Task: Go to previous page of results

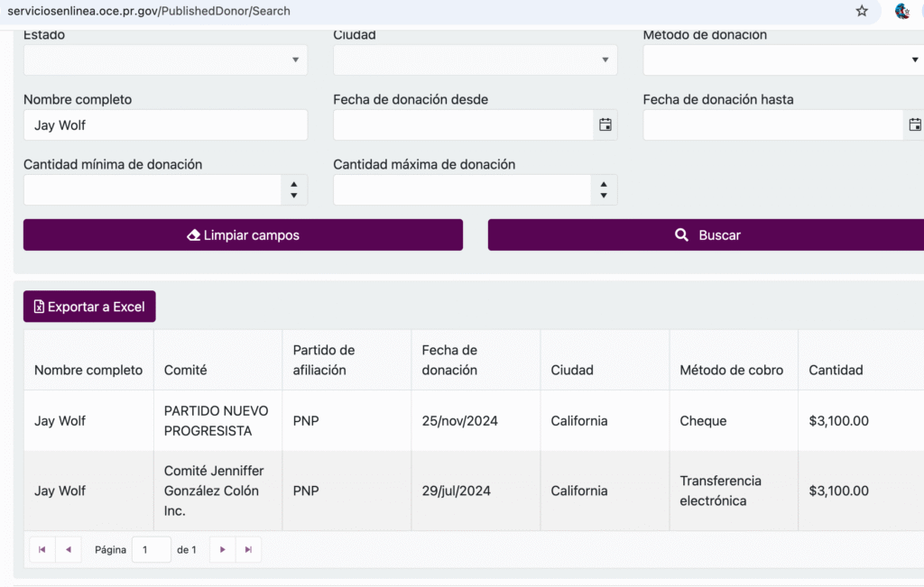Action: pyautogui.click(x=69, y=549)
